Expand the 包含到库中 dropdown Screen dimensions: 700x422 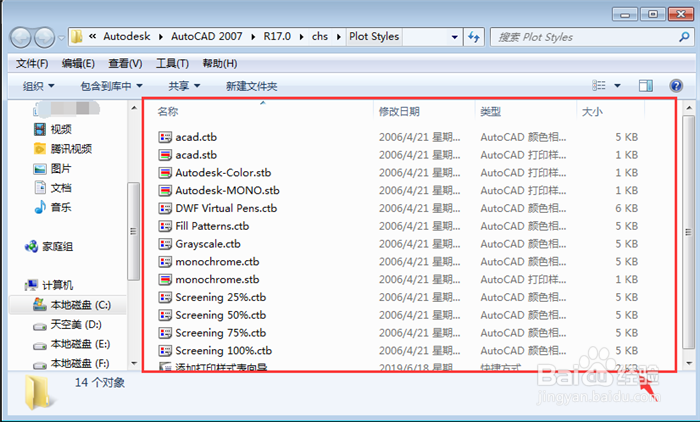111,86
